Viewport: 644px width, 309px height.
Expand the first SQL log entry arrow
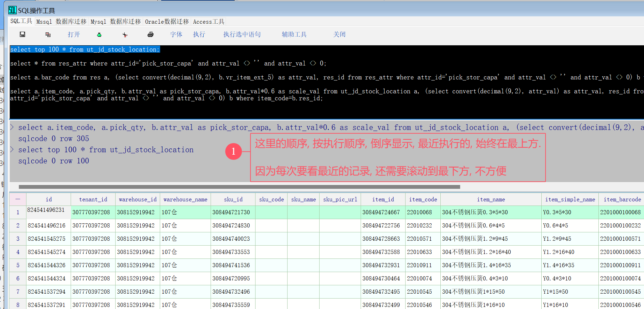[12, 127]
